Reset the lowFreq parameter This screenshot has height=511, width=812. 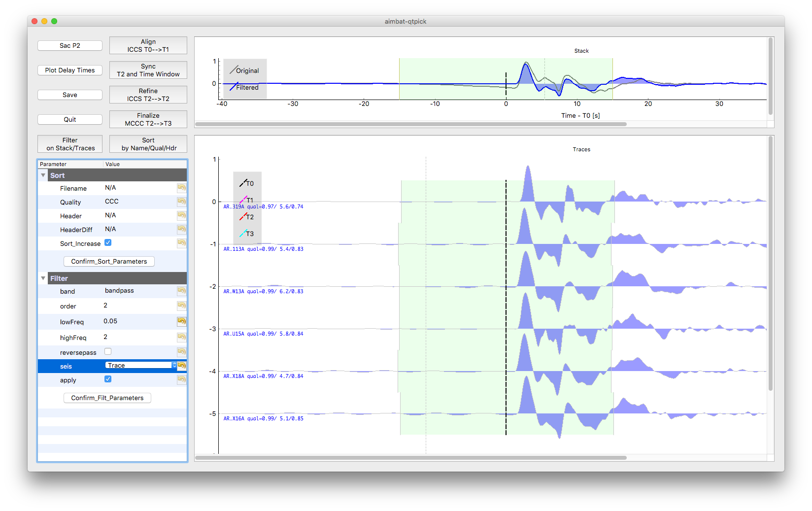click(182, 321)
